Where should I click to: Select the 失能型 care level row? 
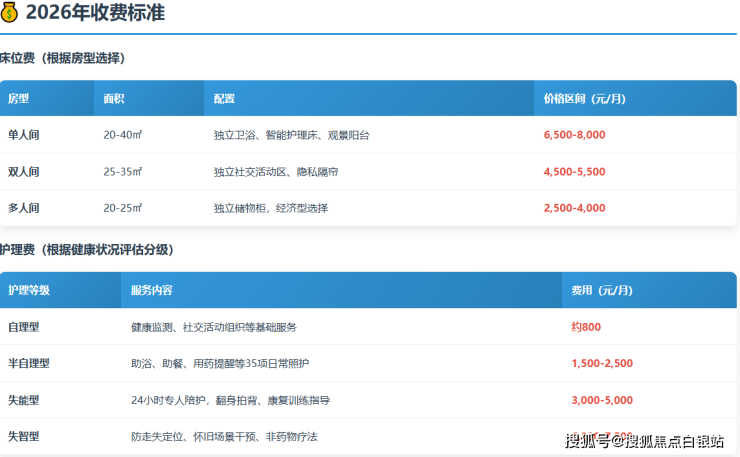click(24, 400)
